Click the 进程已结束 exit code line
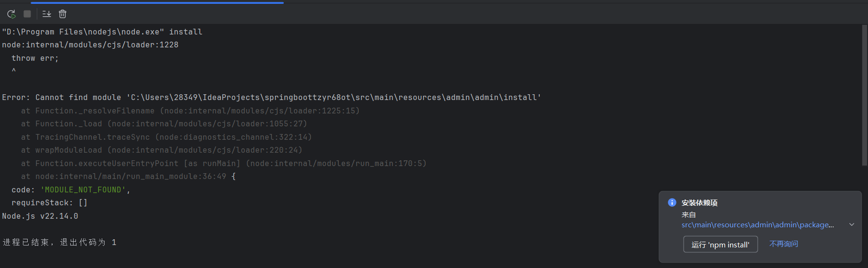Viewport: 868px width, 268px height. 60,242
